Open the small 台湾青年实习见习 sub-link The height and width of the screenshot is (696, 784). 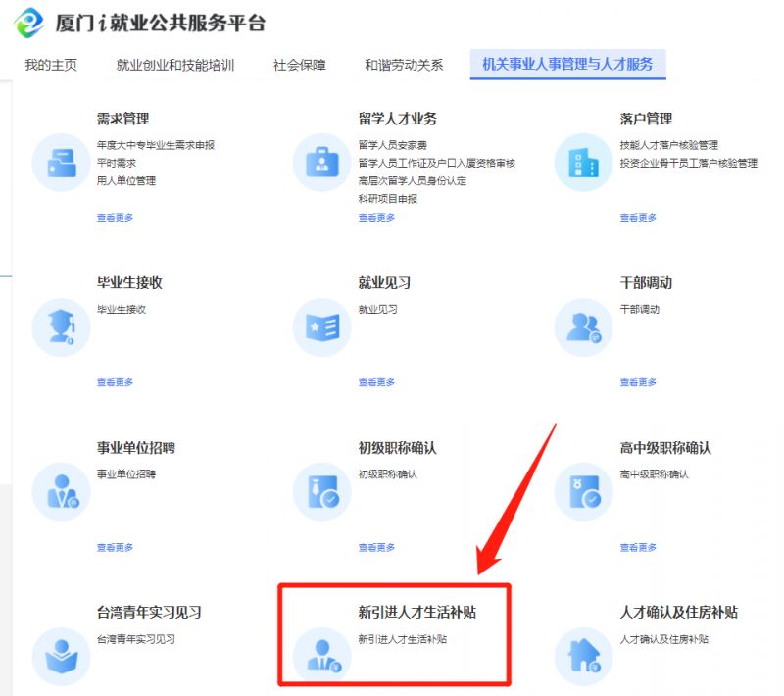click(136, 639)
